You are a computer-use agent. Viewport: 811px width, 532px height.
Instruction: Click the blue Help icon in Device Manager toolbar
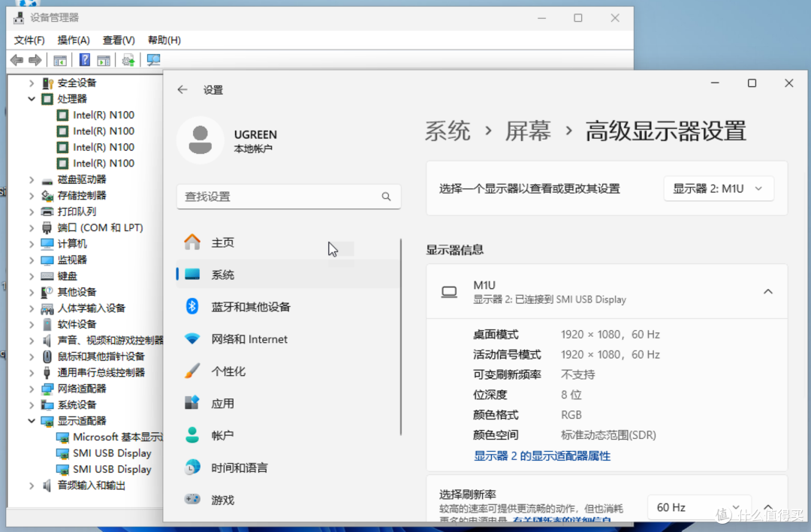pos(84,60)
